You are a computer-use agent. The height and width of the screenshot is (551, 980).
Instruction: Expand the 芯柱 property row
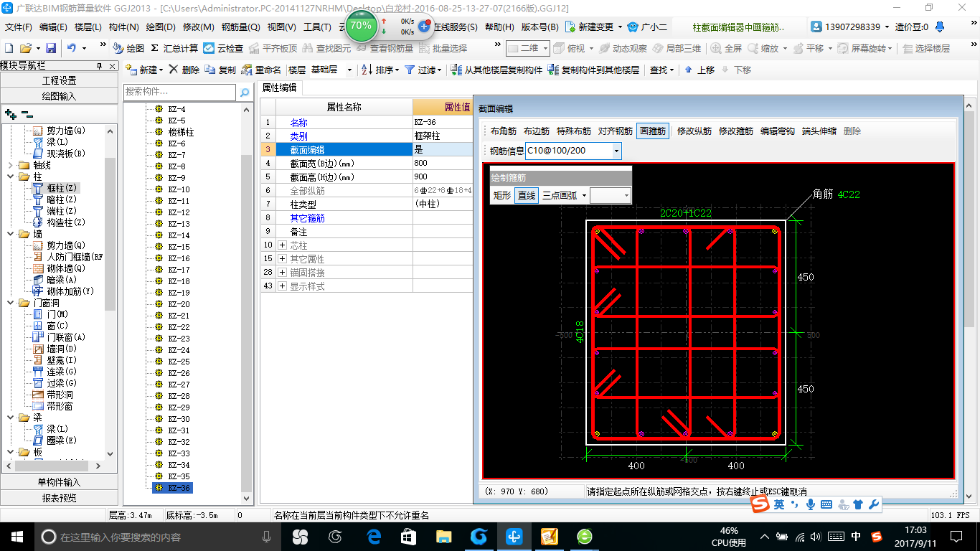coord(282,245)
